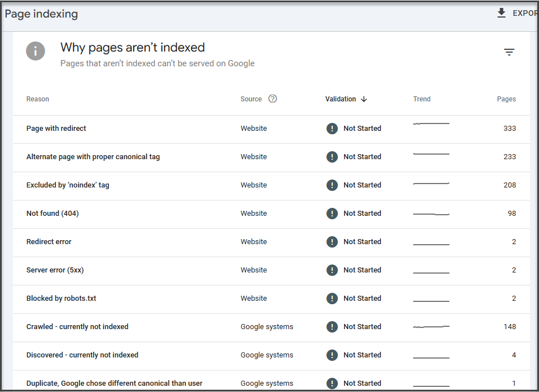Open the Redirect error reason row
The height and width of the screenshot is (392, 539).
pos(49,242)
